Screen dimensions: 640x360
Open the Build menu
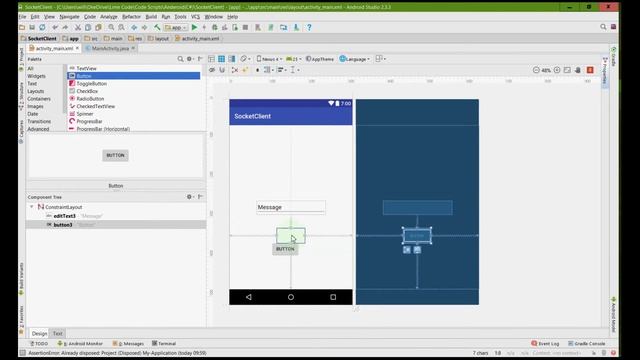(151, 17)
